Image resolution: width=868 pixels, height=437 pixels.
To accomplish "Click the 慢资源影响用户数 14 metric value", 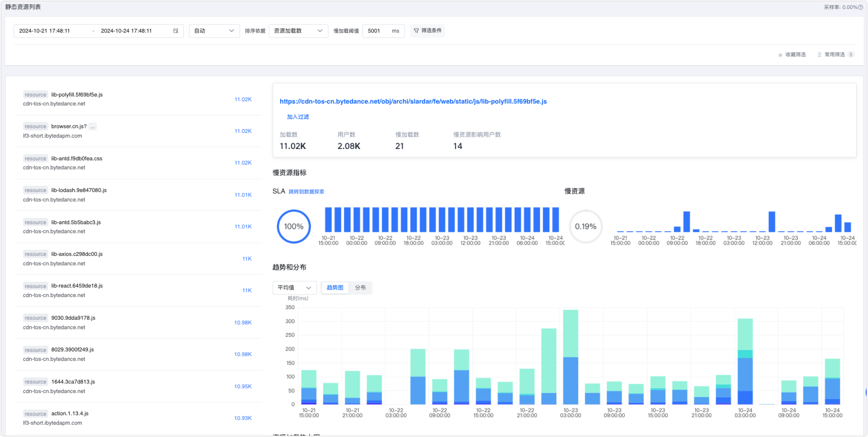I will pos(458,146).
